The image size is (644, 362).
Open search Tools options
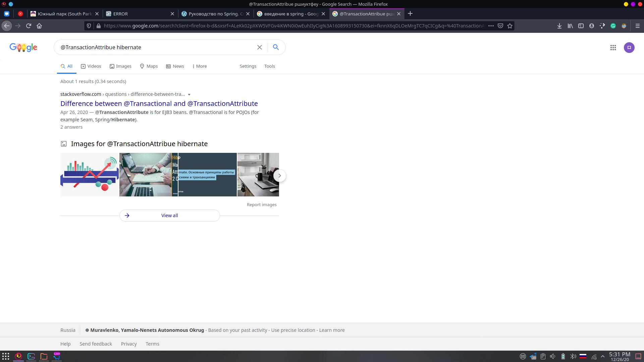tap(269, 66)
